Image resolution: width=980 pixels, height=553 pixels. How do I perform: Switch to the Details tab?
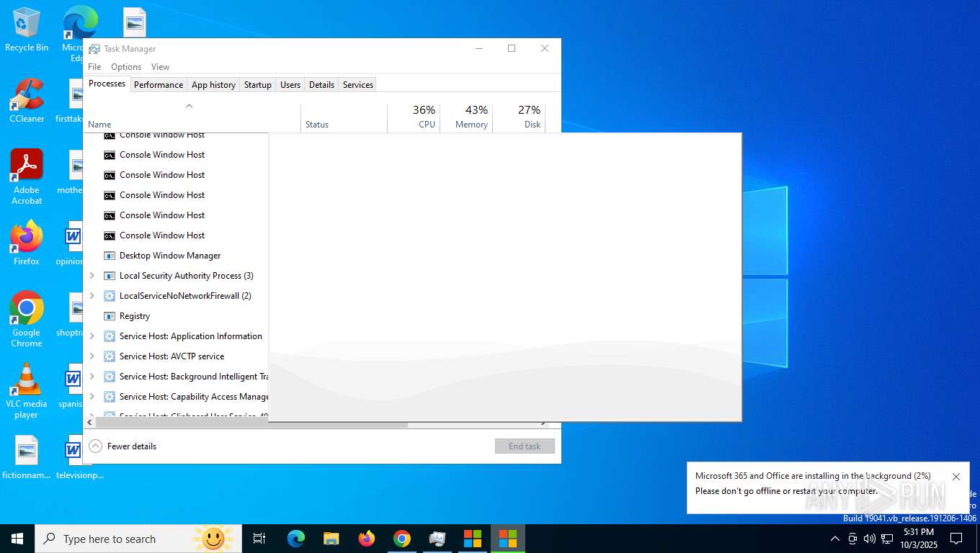pos(321,85)
